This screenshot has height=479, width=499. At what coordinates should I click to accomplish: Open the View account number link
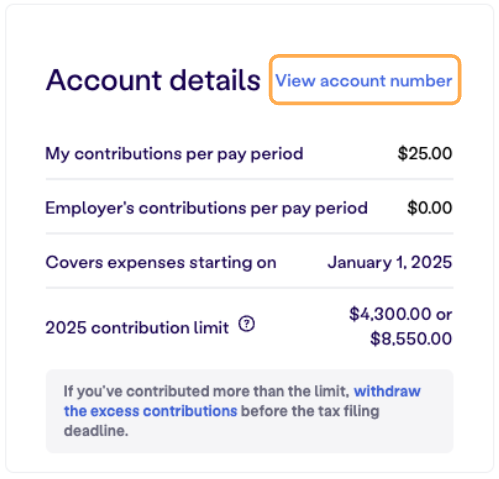tap(364, 81)
